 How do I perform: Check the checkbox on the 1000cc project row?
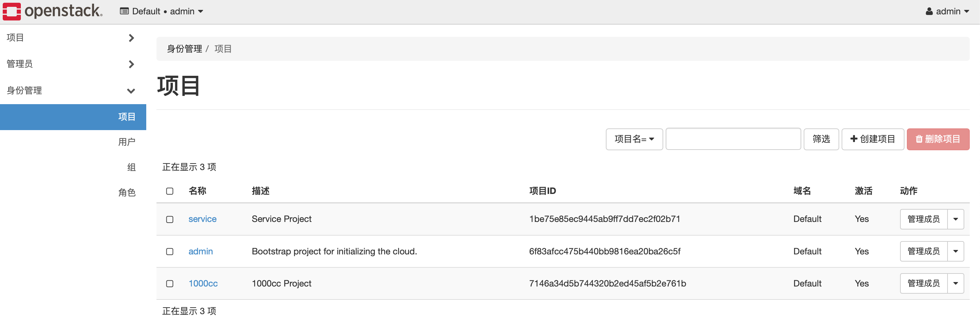169,283
